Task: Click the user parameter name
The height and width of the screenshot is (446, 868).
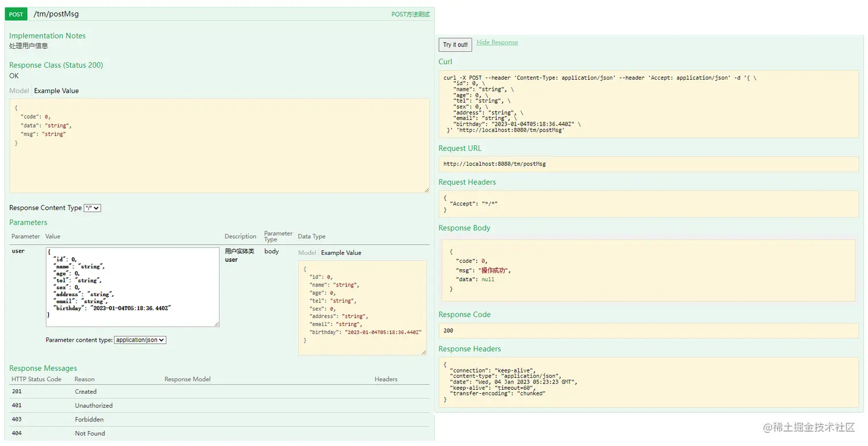Action: point(18,251)
